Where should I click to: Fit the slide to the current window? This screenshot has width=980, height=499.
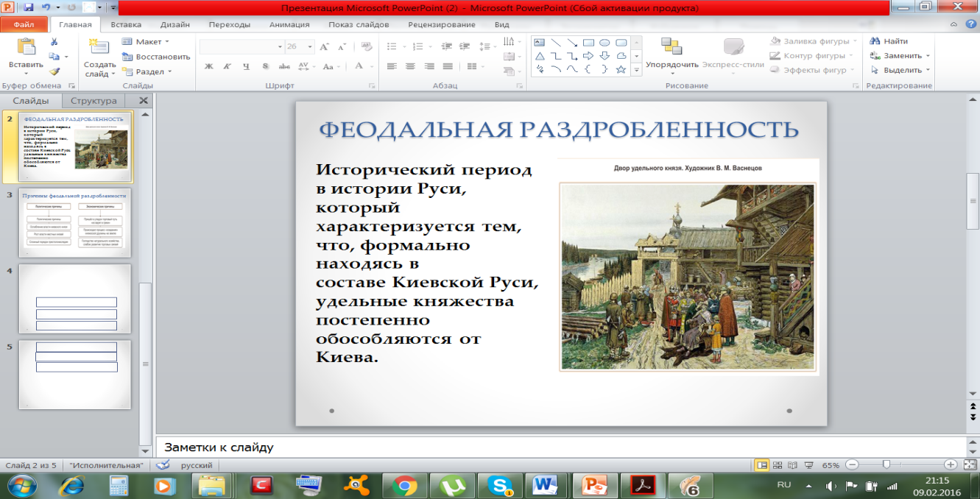(970, 465)
